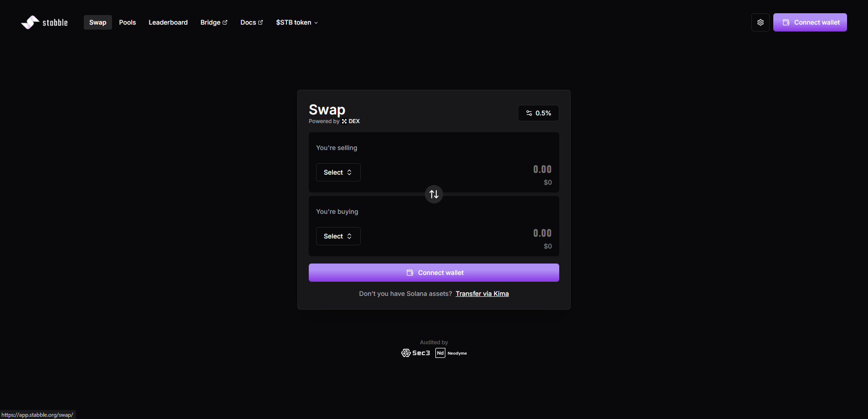Click the buying amount 0.00 field
The width and height of the screenshot is (868, 419).
pos(542,233)
